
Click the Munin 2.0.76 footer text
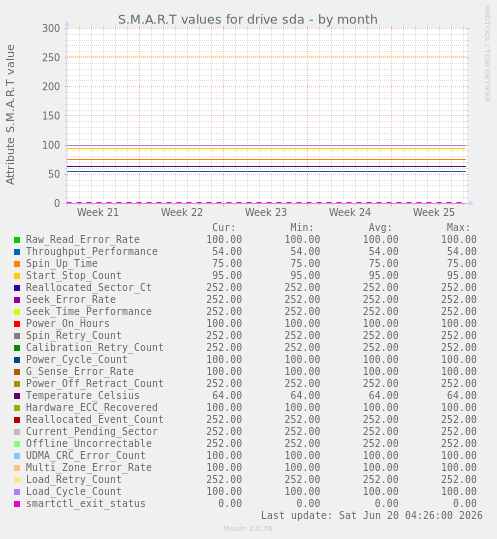pos(248,528)
